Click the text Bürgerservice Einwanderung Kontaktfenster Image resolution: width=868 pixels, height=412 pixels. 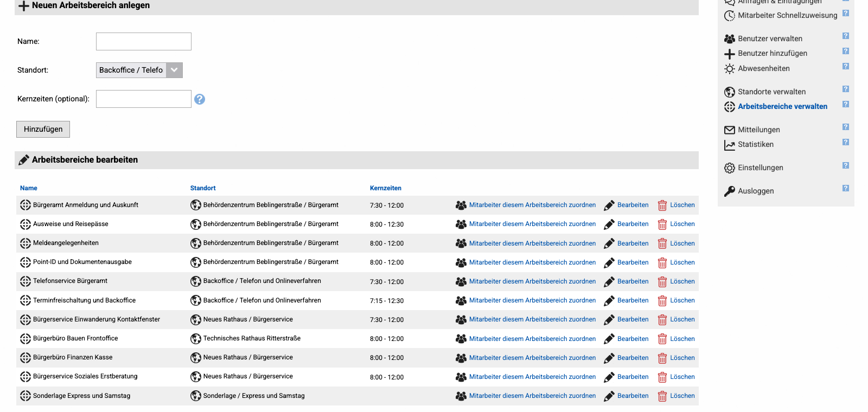pyautogui.click(x=97, y=319)
